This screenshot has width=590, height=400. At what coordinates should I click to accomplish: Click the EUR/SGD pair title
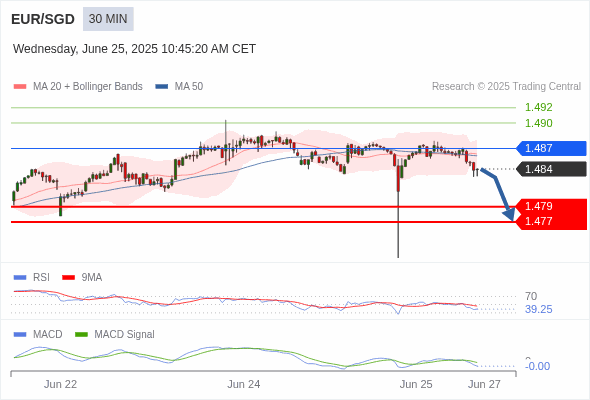pyautogui.click(x=43, y=19)
